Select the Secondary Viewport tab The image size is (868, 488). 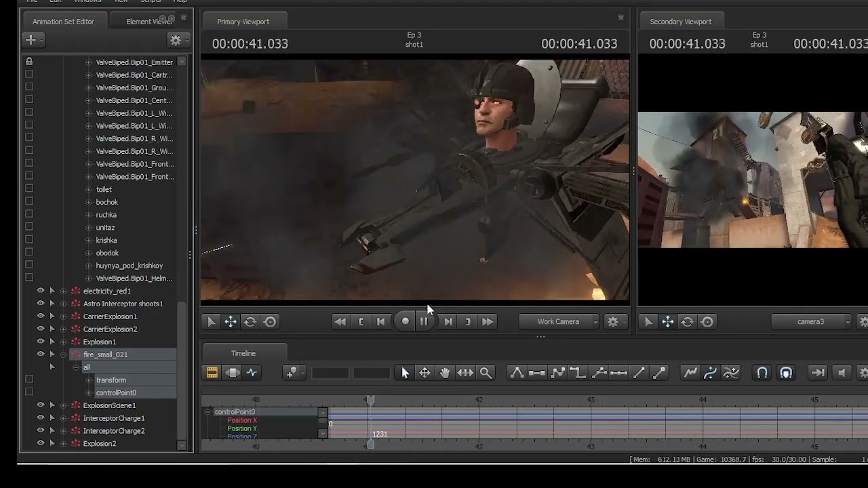(x=680, y=22)
